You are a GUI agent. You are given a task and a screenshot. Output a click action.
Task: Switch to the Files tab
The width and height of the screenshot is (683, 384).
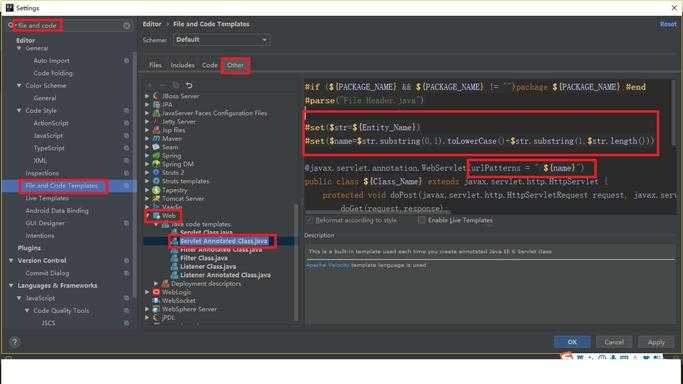point(155,65)
